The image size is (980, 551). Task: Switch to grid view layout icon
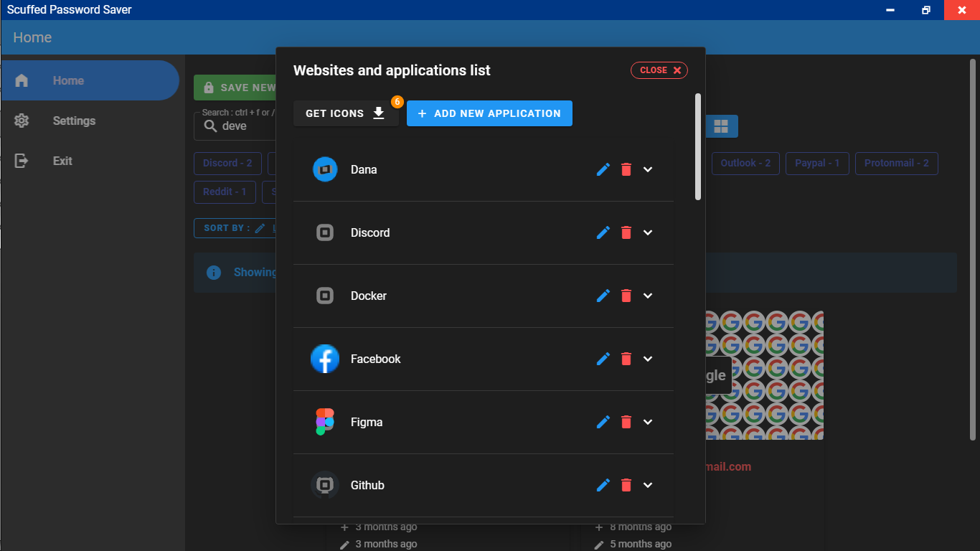point(721,126)
